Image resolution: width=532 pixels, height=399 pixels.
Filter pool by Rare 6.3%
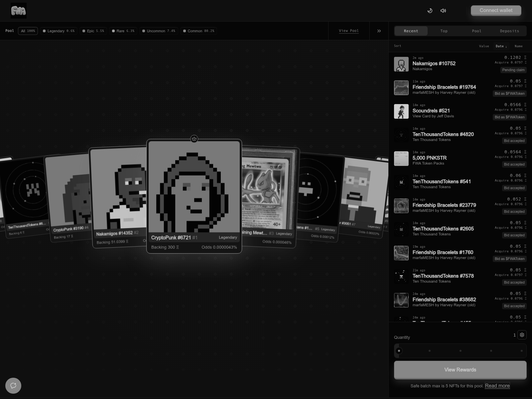click(x=123, y=31)
